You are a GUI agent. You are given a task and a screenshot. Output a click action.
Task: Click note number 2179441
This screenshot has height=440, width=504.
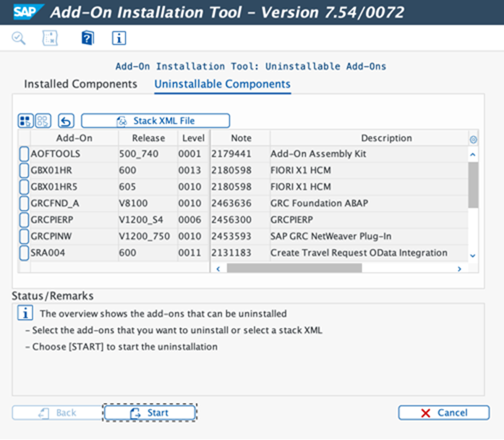231,153
